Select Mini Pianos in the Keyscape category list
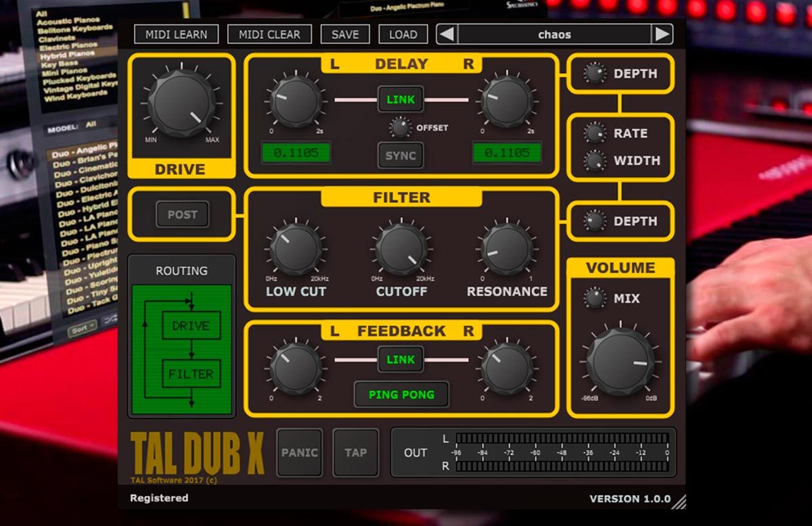 click(x=65, y=72)
